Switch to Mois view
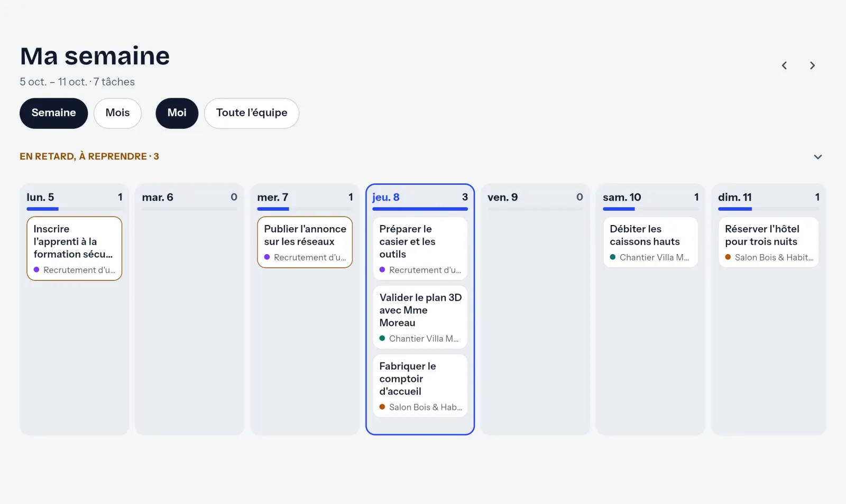This screenshot has height=504, width=846. tap(117, 113)
